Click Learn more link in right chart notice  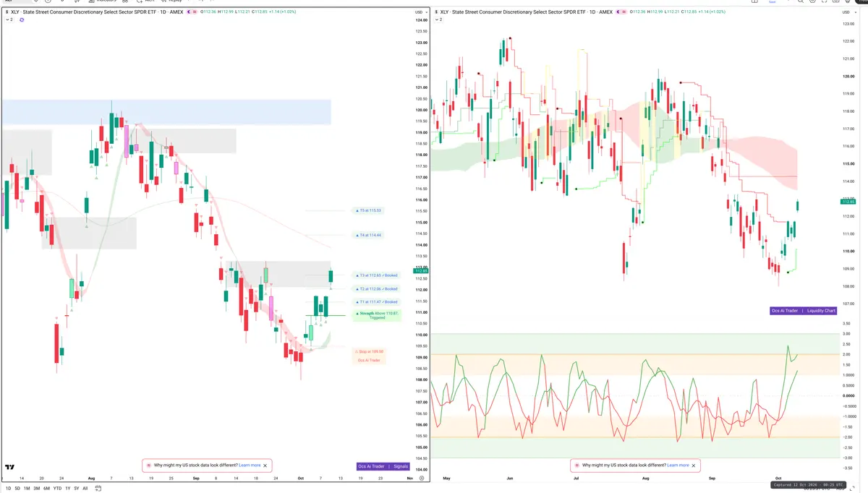tap(678, 466)
